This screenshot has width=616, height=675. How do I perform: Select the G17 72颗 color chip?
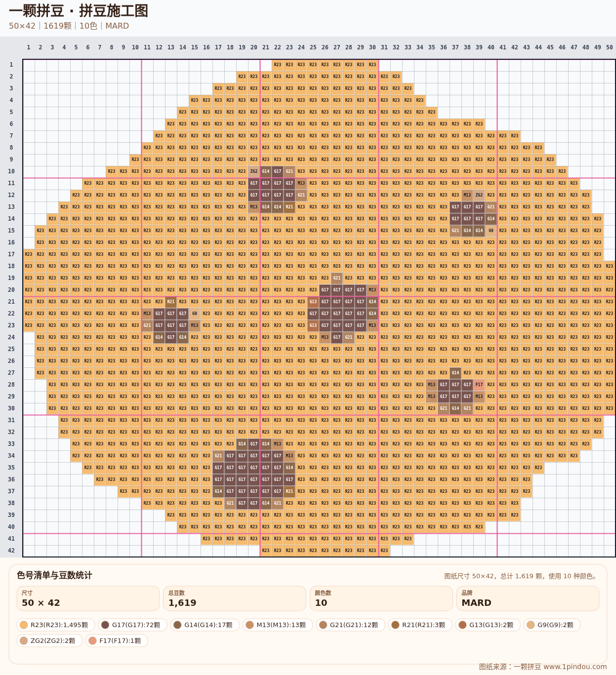point(132,625)
